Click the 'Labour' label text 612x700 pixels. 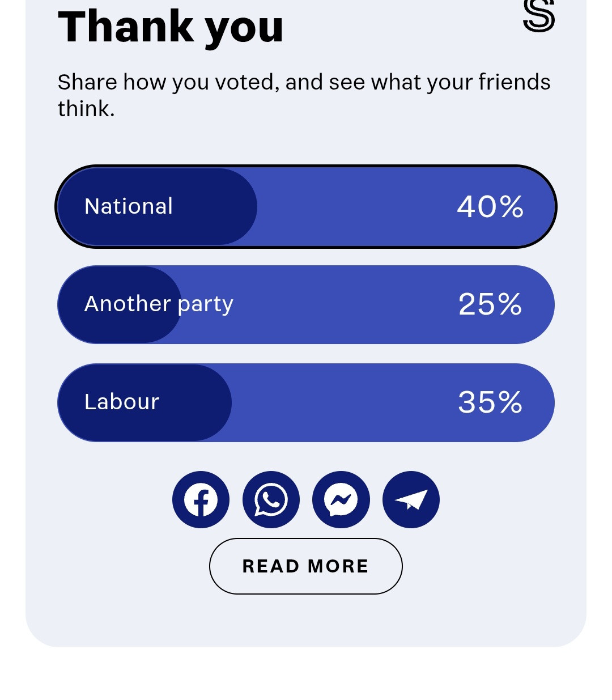(x=122, y=402)
